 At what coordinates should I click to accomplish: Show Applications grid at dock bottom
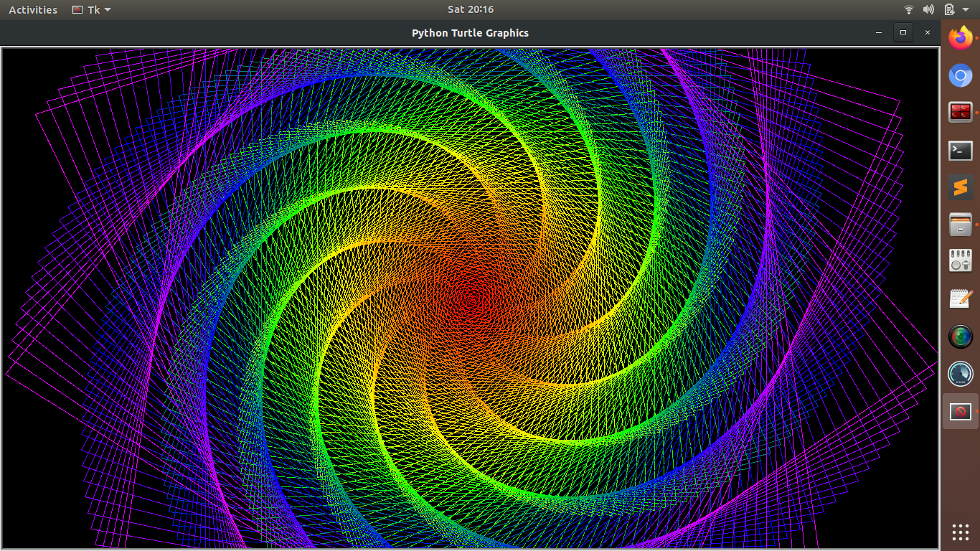[961, 532]
